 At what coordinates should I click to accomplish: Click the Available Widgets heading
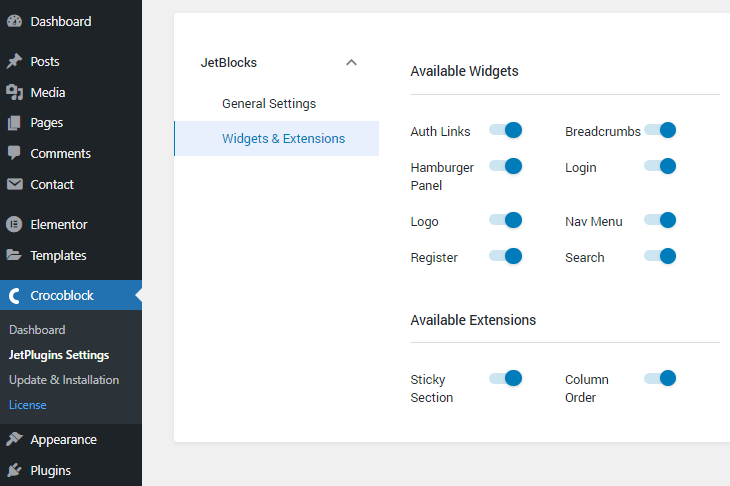tap(464, 71)
